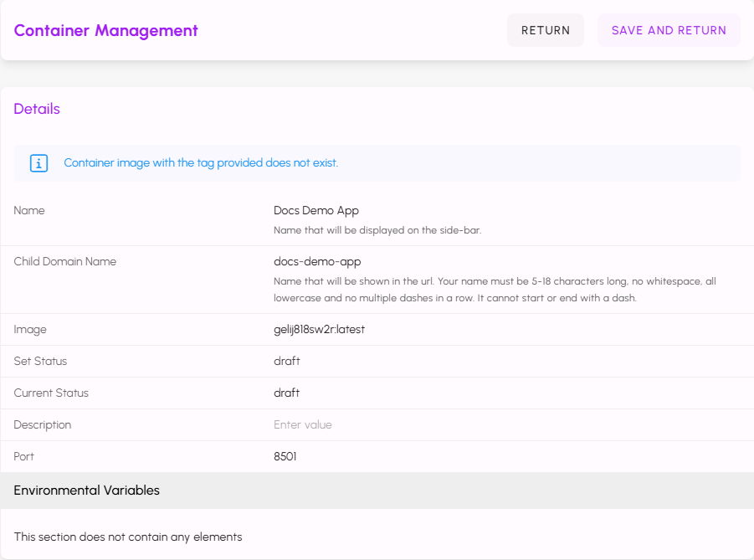
Task: Click the Name label on the left
Action: click(x=29, y=211)
